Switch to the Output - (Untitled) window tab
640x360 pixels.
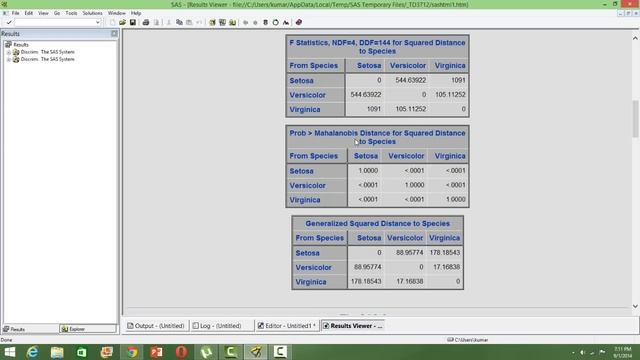point(156,326)
